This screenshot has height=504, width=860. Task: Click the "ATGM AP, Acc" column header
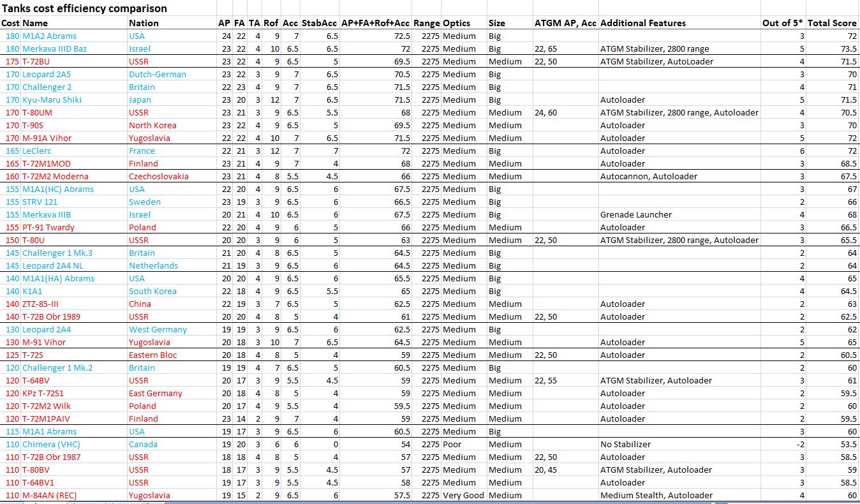[566, 23]
